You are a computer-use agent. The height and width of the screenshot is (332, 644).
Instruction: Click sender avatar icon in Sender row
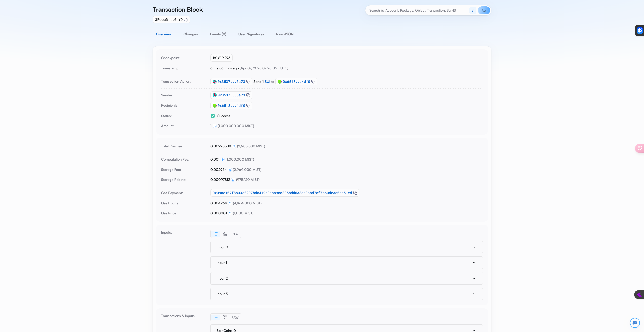tap(215, 95)
